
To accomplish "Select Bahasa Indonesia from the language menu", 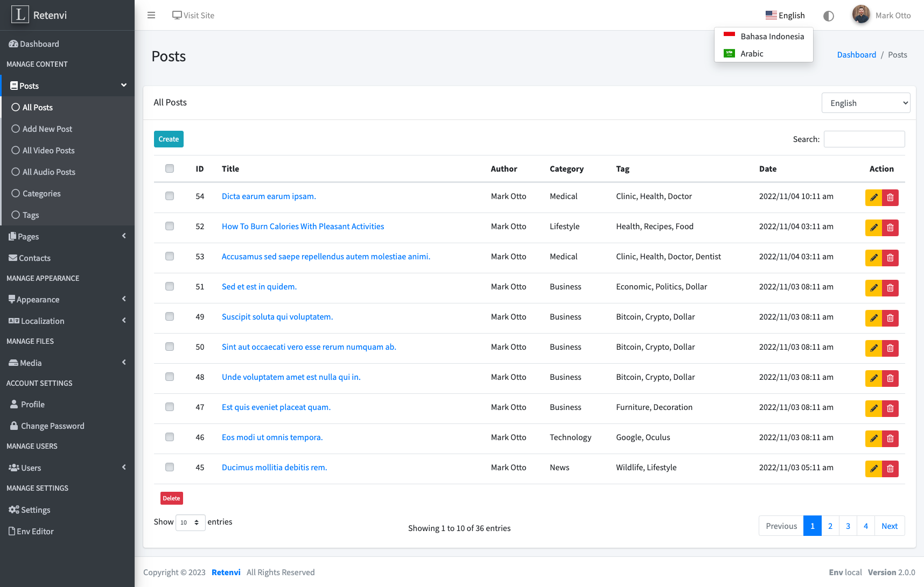I will pos(772,36).
